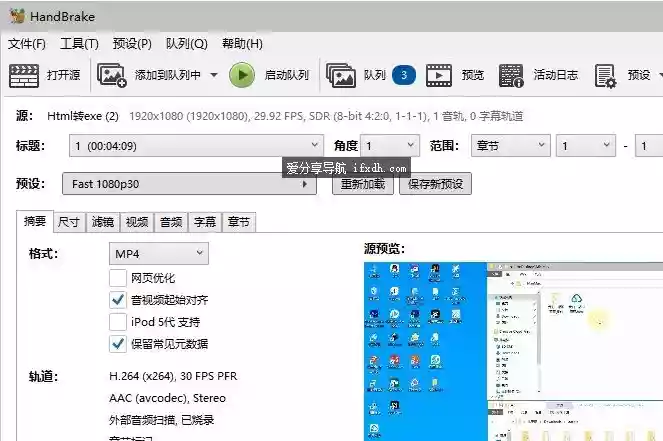663x441 pixels.
Task: Switch to the 摘要 tab
Action: point(35,221)
